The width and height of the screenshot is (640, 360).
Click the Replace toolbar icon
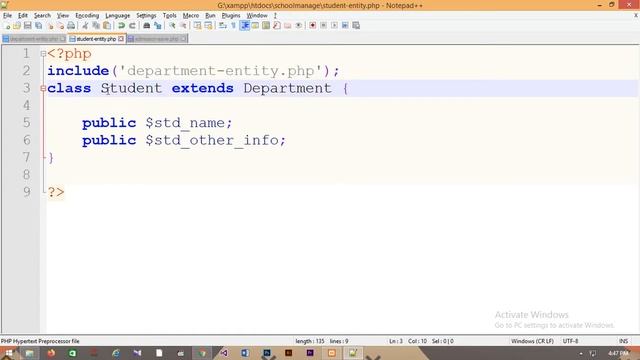pos(158,26)
